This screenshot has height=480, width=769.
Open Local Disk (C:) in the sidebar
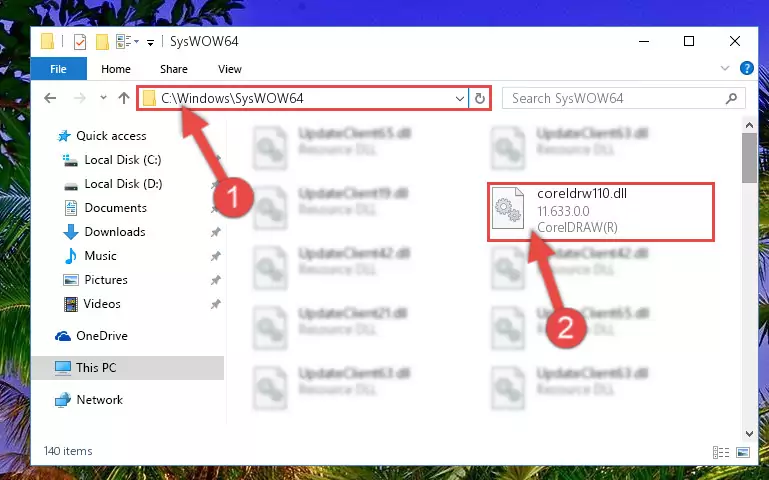(x=123, y=160)
